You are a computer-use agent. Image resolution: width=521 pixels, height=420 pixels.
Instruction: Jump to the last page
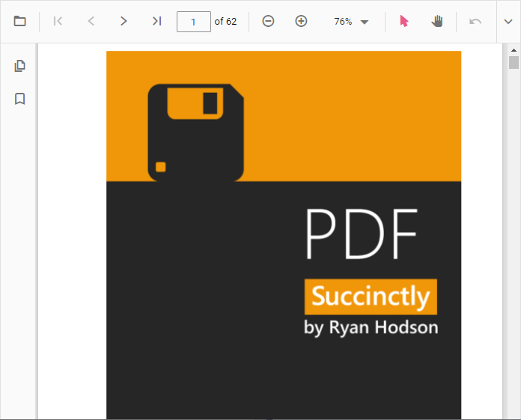click(x=156, y=21)
